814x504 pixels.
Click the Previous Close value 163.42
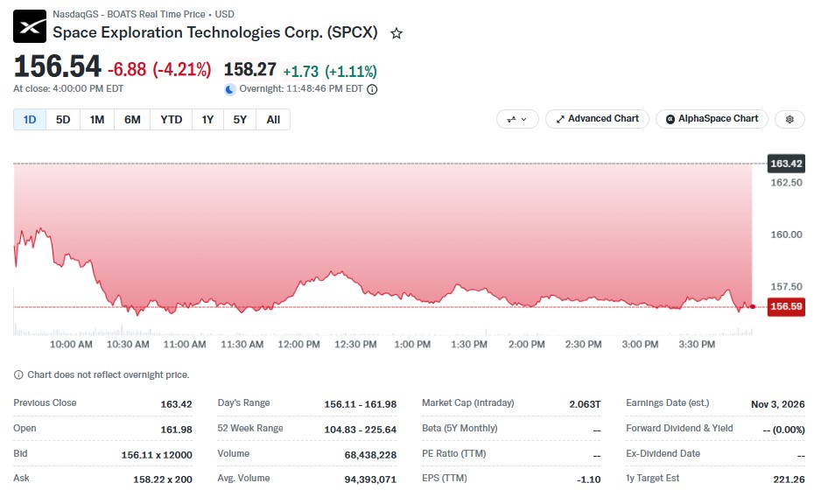tap(176, 404)
